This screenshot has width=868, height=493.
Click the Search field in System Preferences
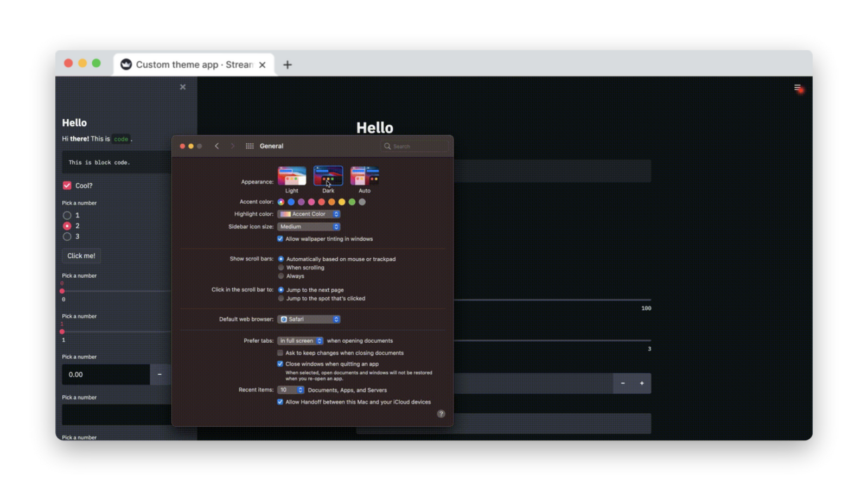pyautogui.click(x=414, y=146)
